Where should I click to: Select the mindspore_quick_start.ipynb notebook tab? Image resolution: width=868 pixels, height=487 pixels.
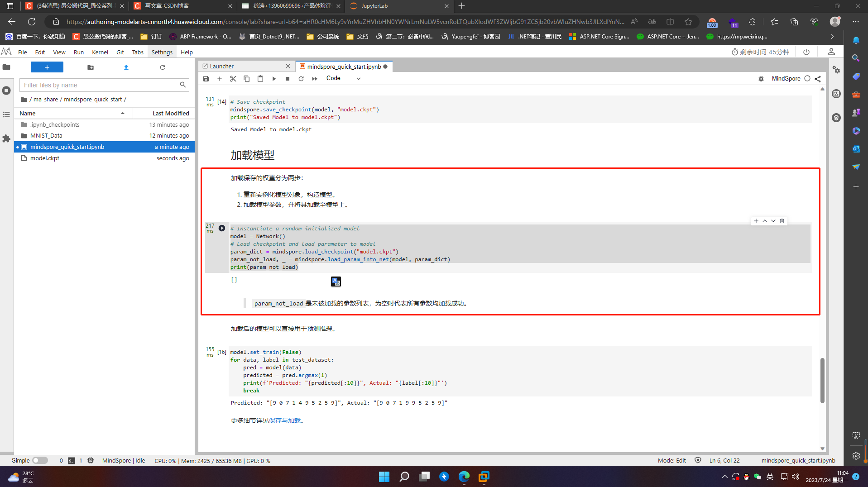[344, 67]
